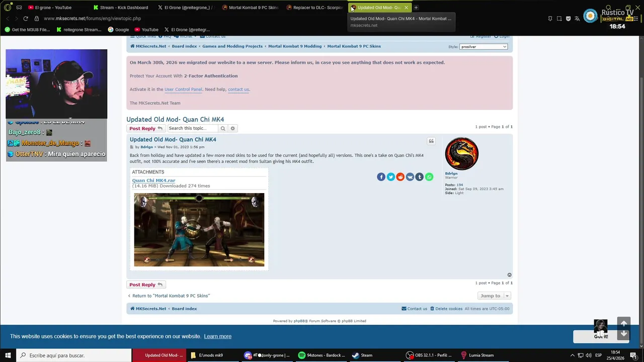The image size is (644, 362).
Task: Open the YouTube bookmark
Action: click(146, 30)
